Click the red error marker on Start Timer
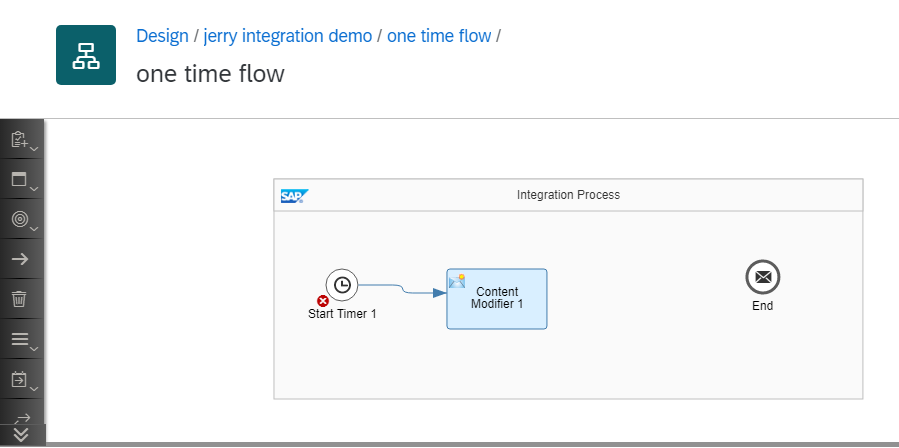 coord(323,301)
